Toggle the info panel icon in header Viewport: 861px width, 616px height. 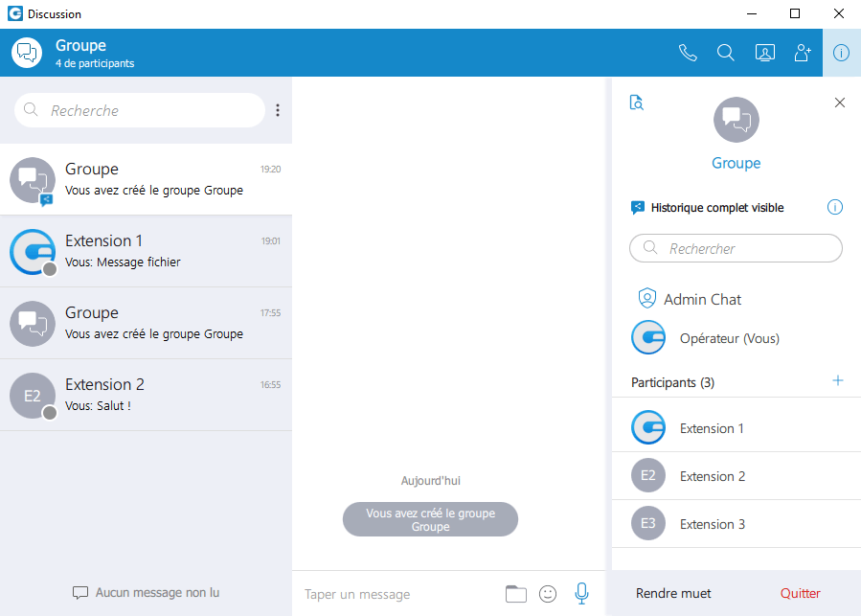click(841, 53)
